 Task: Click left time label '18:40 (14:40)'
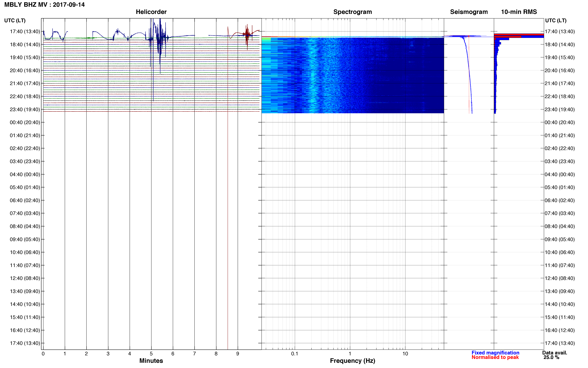25,45
